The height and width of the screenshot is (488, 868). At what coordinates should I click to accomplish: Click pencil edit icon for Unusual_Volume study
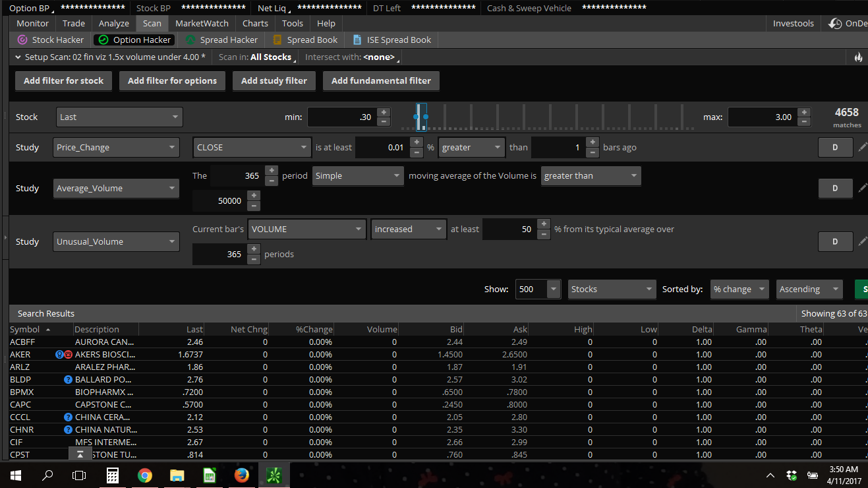[862, 241]
